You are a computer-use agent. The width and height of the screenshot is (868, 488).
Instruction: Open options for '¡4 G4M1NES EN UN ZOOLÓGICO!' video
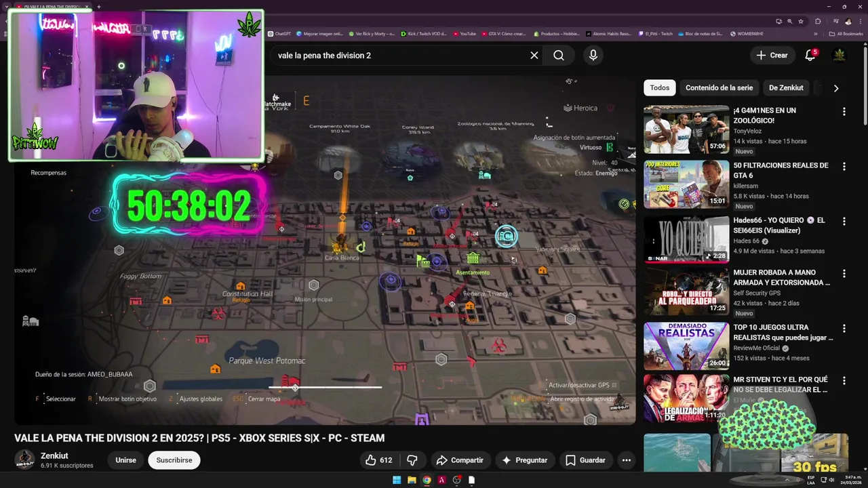pyautogui.click(x=844, y=111)
